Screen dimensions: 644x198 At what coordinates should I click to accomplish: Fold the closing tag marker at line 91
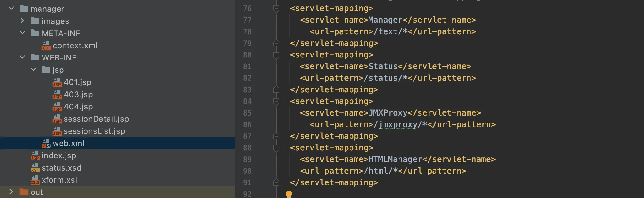(x=276, y=182)
